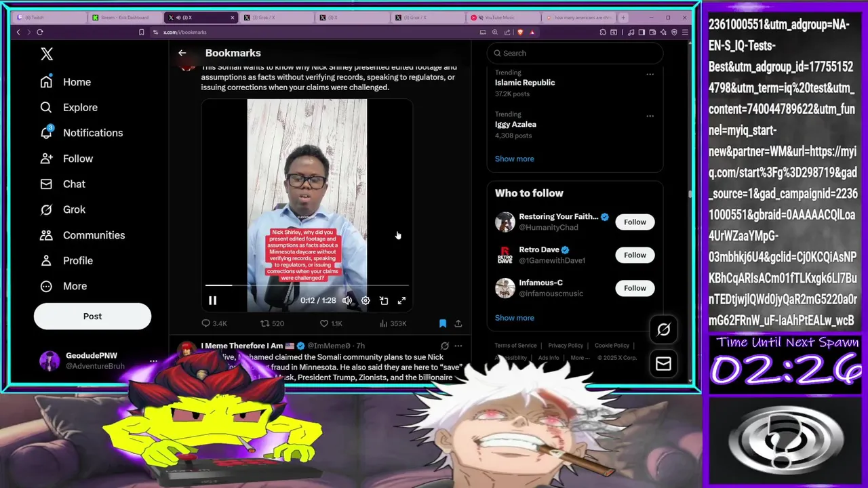Screen dimensions: 868x488
Task: Remove the bookmark from this post
Action: 442,323
